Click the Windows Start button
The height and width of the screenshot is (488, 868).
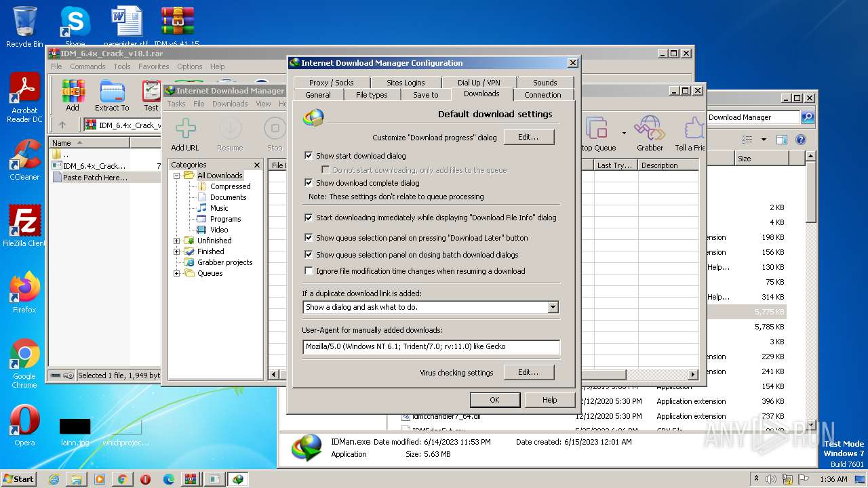point(19,479)
